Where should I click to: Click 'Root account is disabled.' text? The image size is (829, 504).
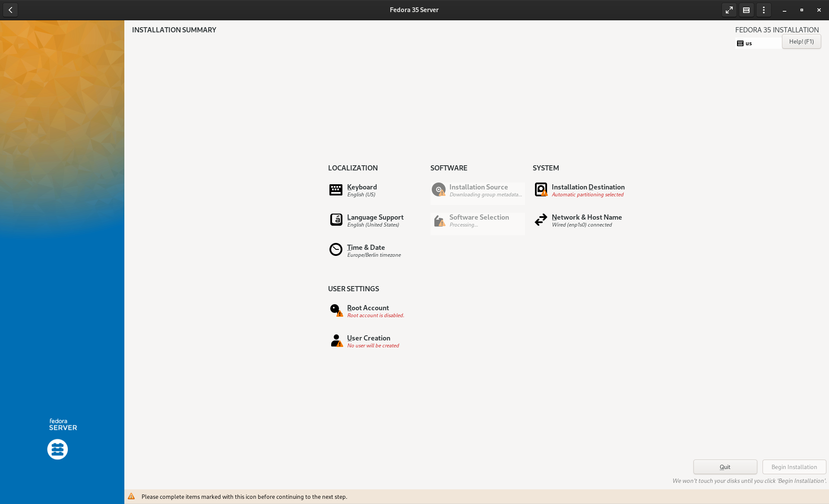point(376,315)
